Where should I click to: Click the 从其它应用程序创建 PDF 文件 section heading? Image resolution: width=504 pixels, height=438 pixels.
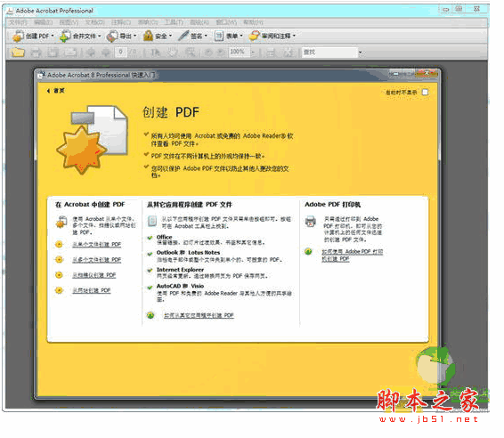[190, 205]
